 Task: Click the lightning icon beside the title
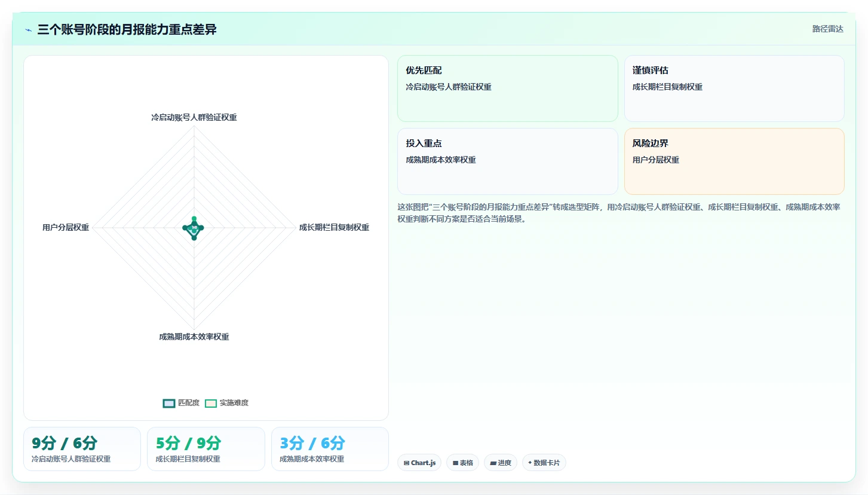(x=28, y=30)
